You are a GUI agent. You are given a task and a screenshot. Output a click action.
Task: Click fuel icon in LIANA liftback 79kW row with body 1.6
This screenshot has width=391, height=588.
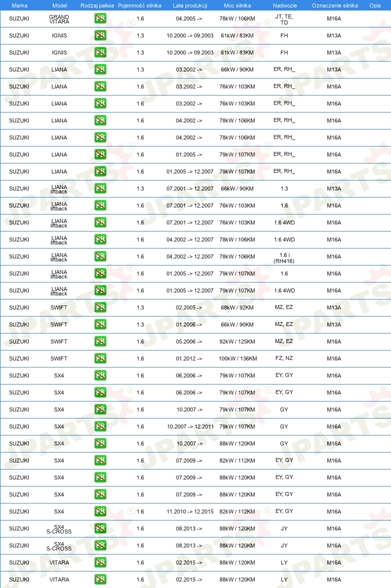[100, 273]
